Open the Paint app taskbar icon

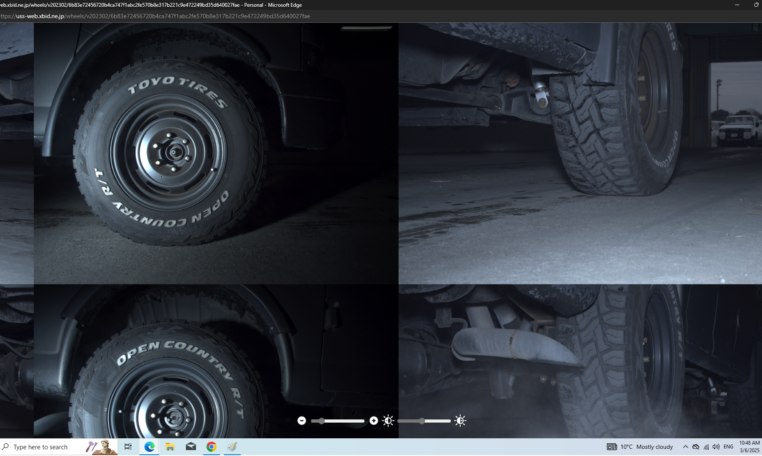232,447
